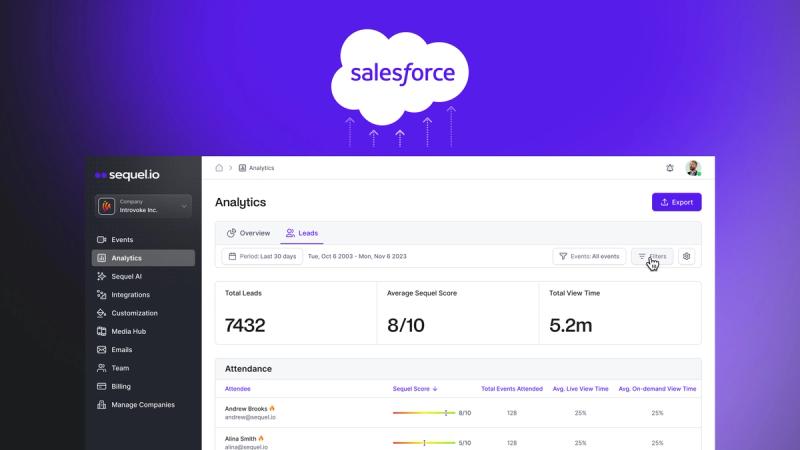Click Alina Smith score bar
The width and height of the screenshot is (800, 450).
(x=423, y=443)
